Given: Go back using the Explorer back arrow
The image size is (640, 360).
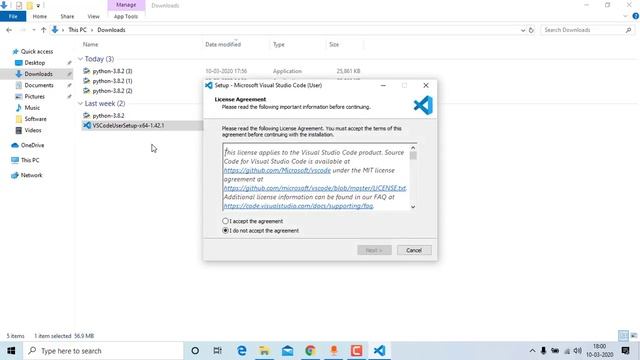Looking at the screenshot, I should [x=9, y=30].
